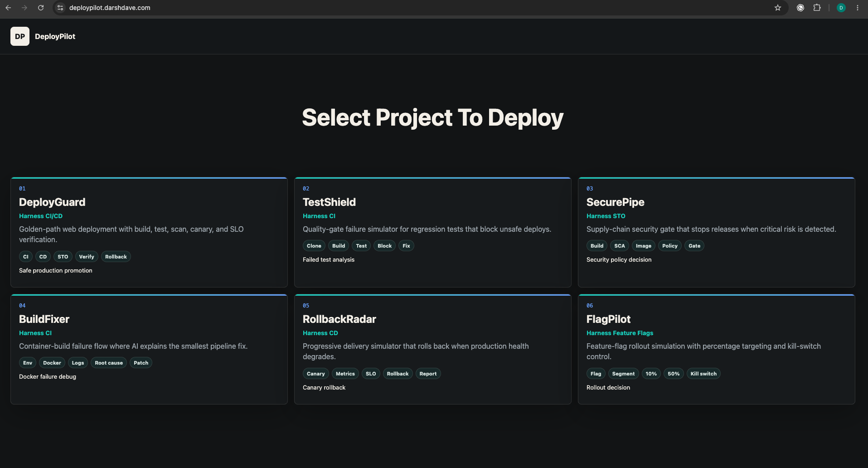Viewport: 868px width, 468px height.
Task: Click the Env tag in BuildFixer
Action: (28, 363)
